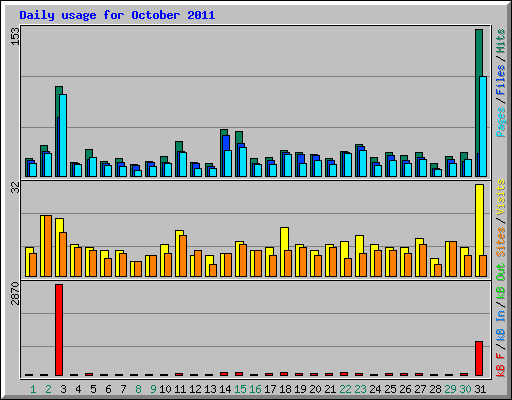Click day label "31" on the x-axis
Screen dimensions: 512x400
(x=480, y=389)
